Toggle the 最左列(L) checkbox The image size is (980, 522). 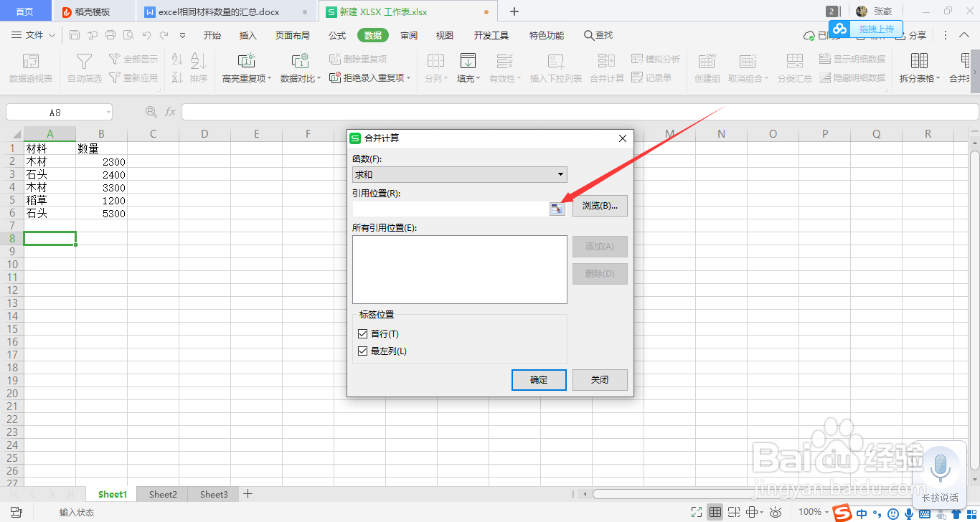(362, 351)
